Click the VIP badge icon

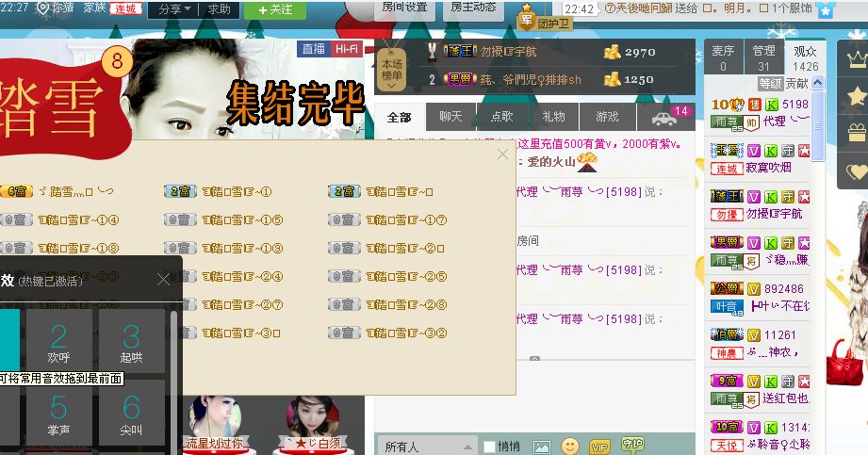[x=599, y=447]
